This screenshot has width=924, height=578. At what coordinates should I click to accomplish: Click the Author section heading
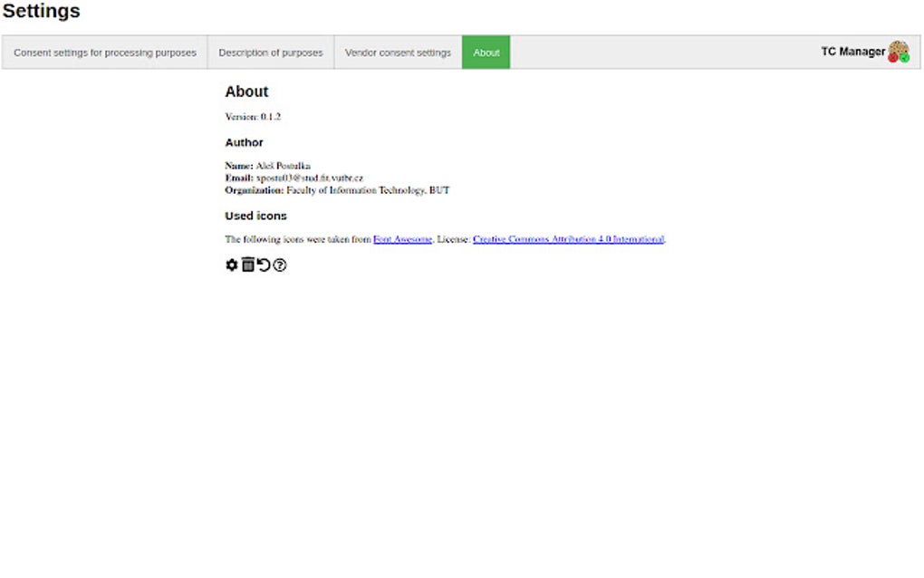click(244, 142)
